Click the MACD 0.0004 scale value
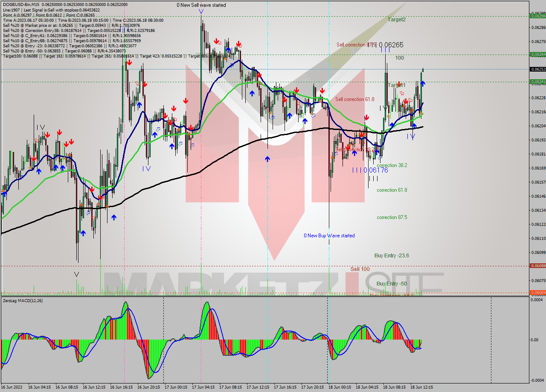Screen dimensions: 546x392 [537, 300]
